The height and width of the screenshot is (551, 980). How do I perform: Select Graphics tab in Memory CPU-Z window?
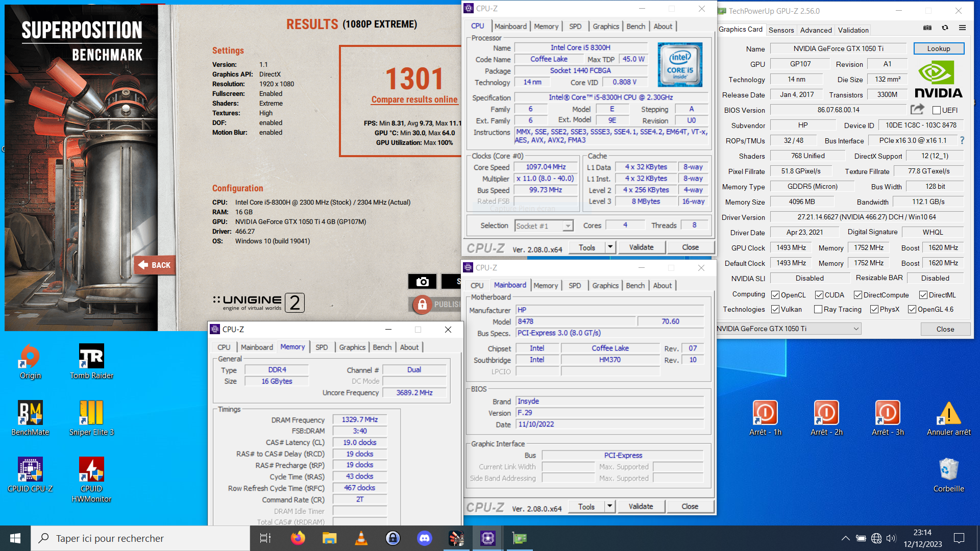(x=352, y=347)
